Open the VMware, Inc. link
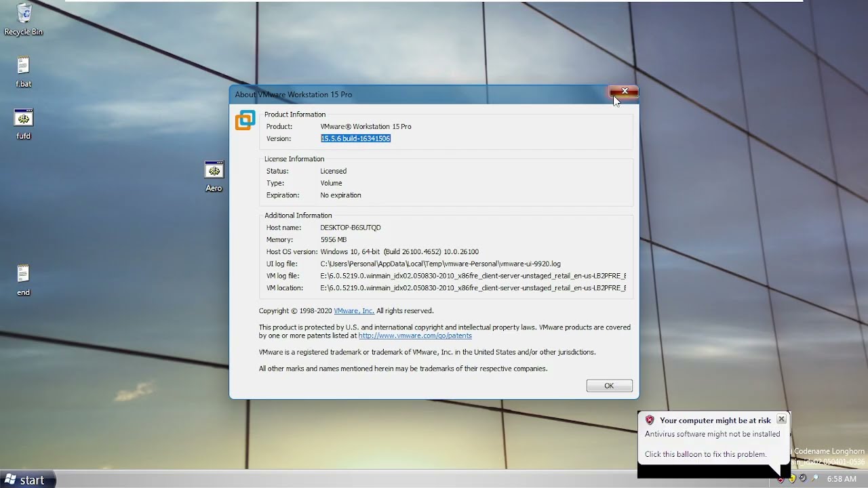This screenshot has width=868, height=488. pos(354,311)
